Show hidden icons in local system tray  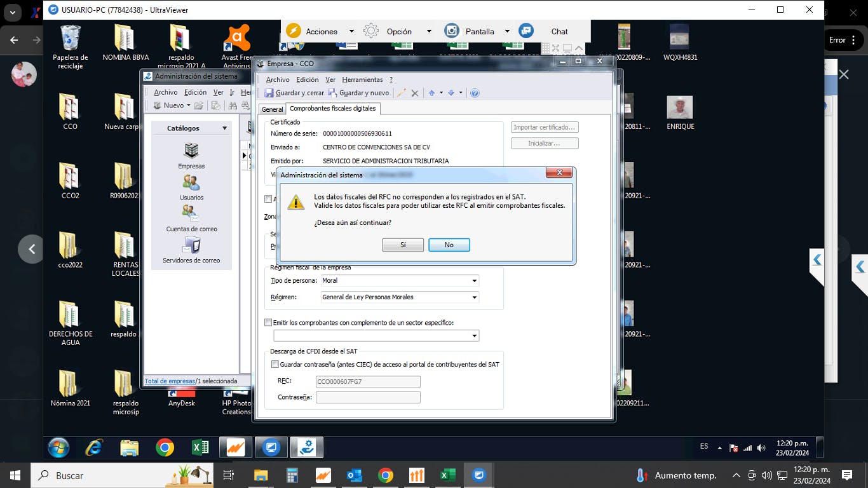736,475
